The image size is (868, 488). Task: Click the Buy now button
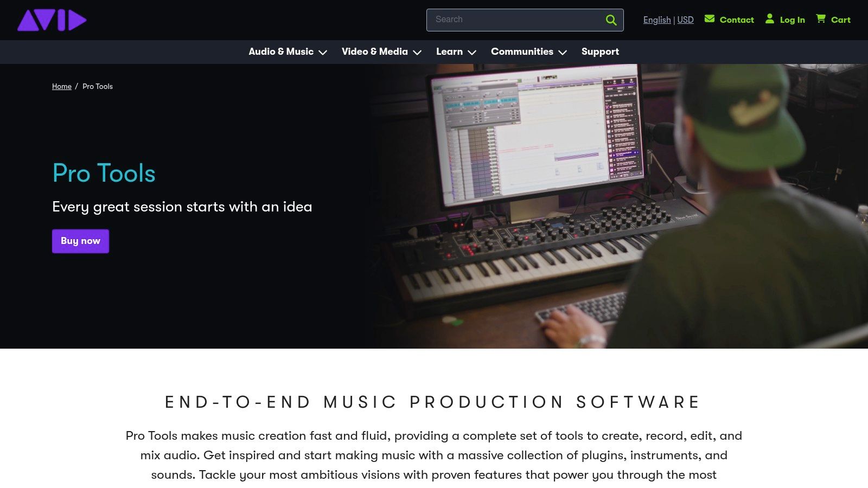click(x=80, y=241)
